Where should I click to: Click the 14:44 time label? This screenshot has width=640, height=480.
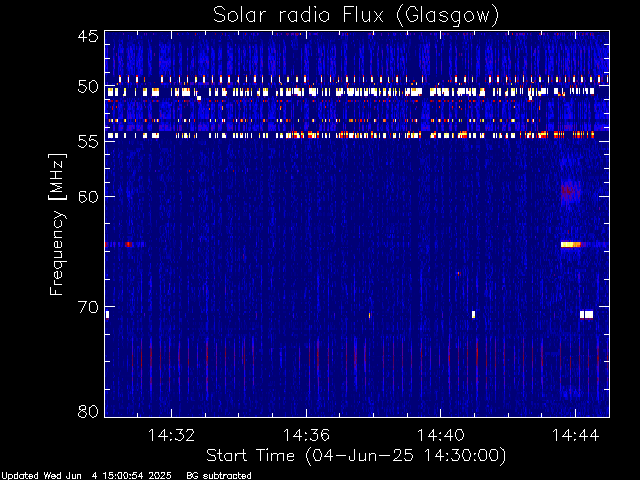(x=576, y=435)
